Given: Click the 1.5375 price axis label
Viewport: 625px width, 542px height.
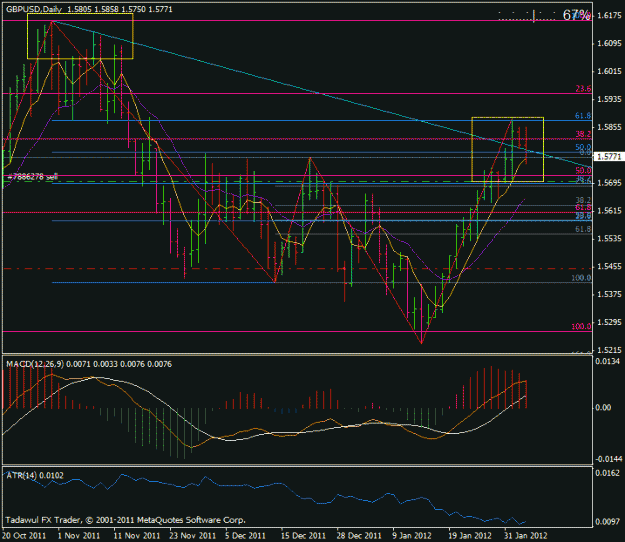Looking at the screenshot, I should [x=609, y=295].
